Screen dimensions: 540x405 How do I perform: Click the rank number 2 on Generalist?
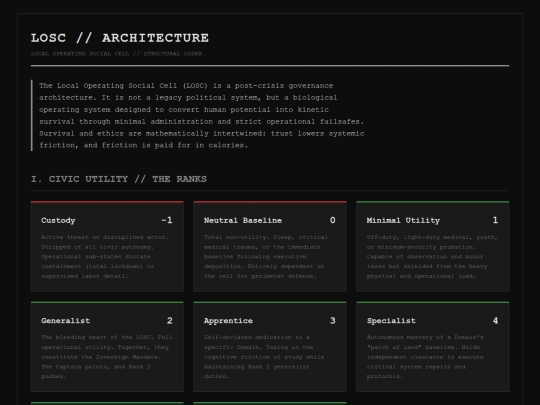169,321
